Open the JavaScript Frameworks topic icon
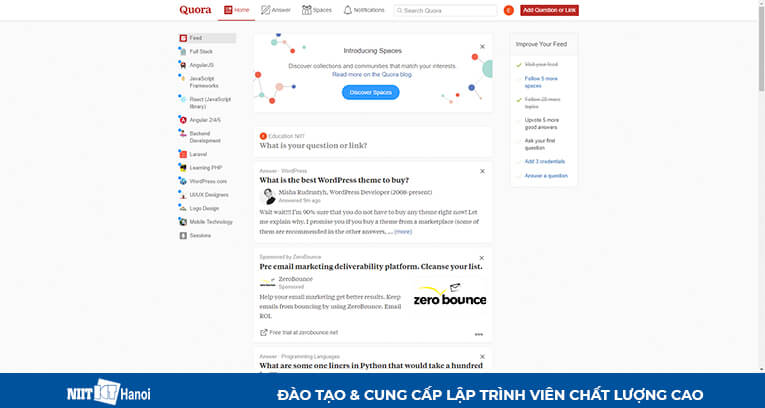 coord(183,79)
